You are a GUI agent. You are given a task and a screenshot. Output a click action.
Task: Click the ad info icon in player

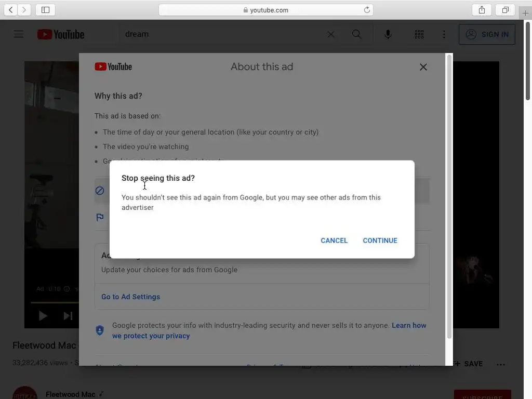(x=67, y=289)
